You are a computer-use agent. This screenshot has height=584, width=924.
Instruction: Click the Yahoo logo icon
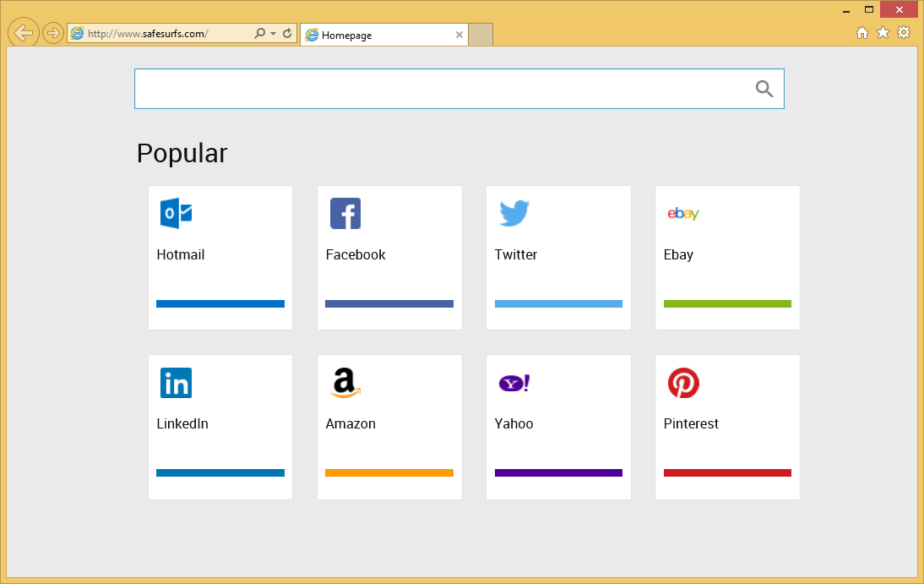point(514,384)
